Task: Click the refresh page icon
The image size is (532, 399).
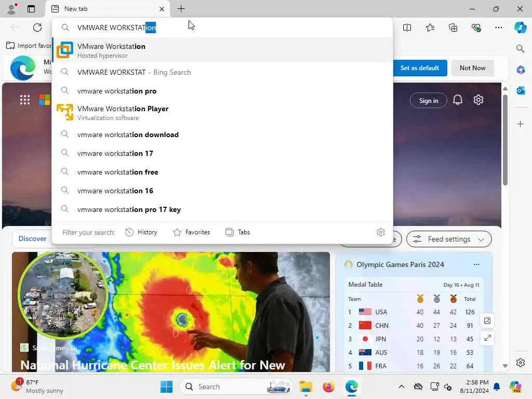Action: pyautogui.click(x=37, y=28)
